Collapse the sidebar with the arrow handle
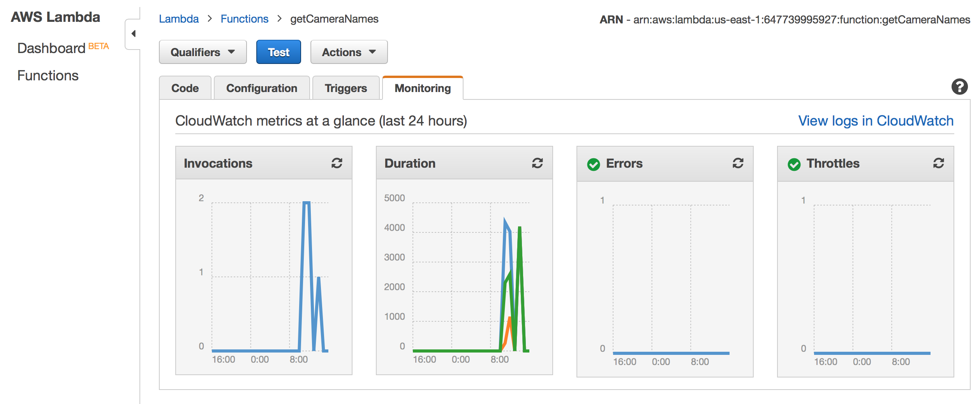This screenshot has width=980, height=404. coord(133,34)
